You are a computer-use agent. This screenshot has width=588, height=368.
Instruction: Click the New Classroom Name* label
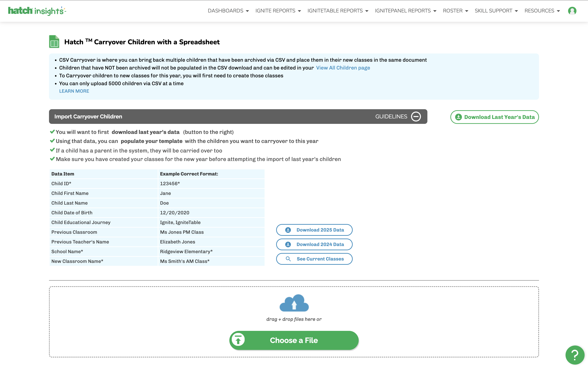104,261
